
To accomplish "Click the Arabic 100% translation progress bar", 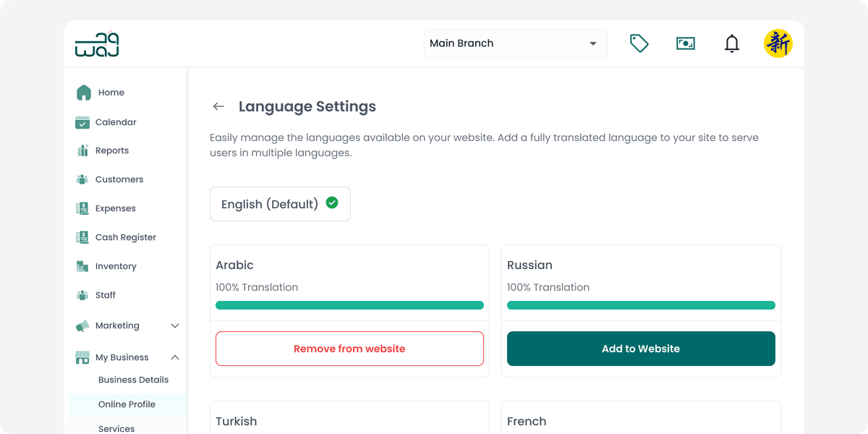I will (x=349, y=305).
